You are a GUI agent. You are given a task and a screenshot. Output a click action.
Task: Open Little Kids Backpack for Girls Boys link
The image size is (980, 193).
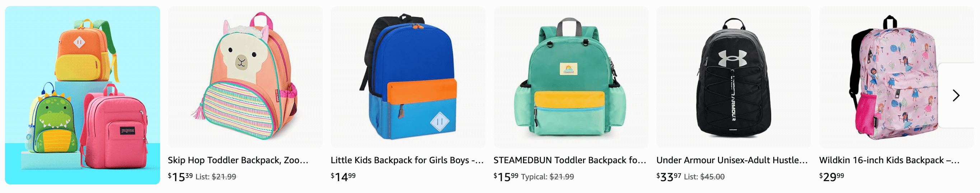[407, 160]
